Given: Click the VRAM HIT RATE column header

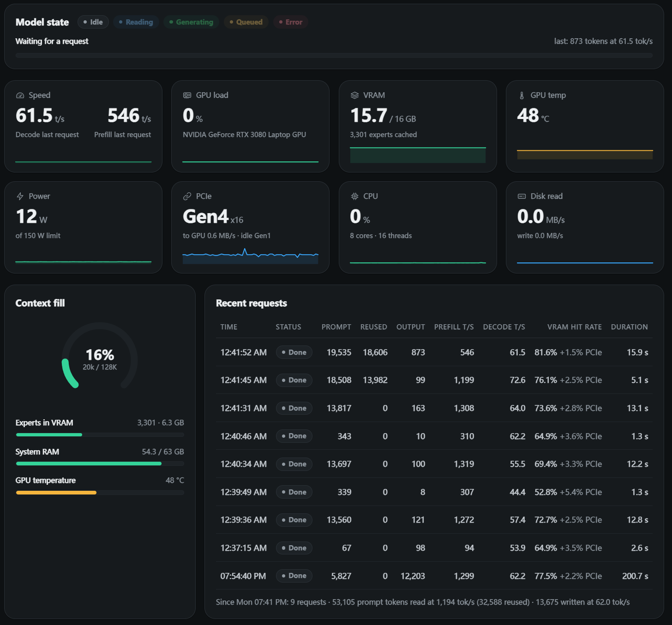Looking at the screenshot, I should (x=574, y=327).
